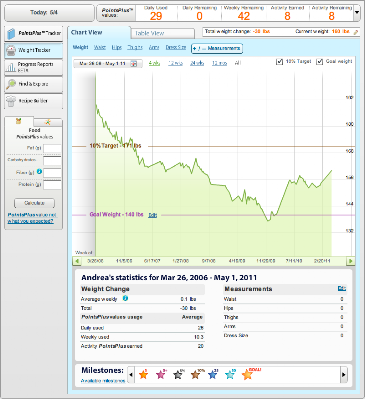This screenshot has width=365, height=400.
Task: Open Recipe Builder with the chef hat icon
Action: pyautogui.click(x=11, y=101)
